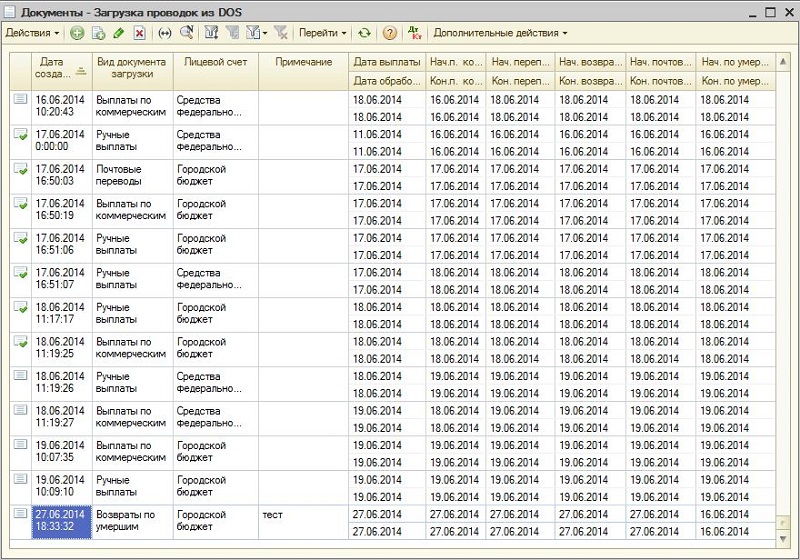Open the Действия dropdown menu
The width and height of the screenshot is (800, 560).
pos(32,33)
